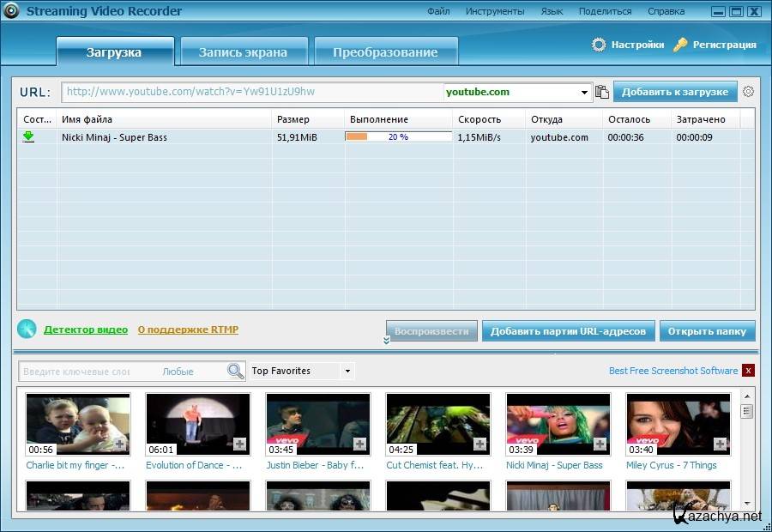Open the Top Favorites category dropdown

pyautogui.click(x=347, y=372)
